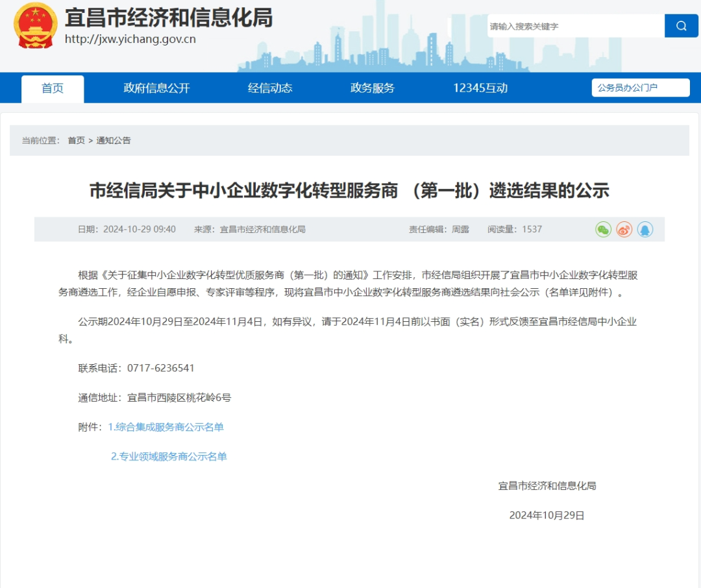Click 阅读量：1537 text
The height and width of the screenshot is (588, 701).
pos(515,229)
